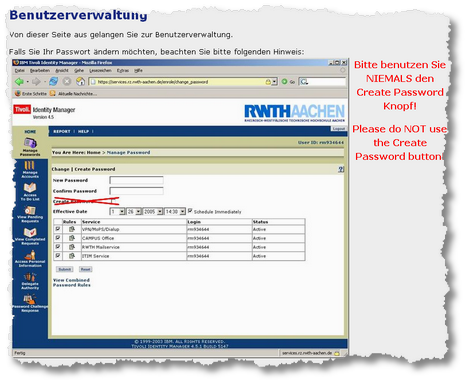The image size is (465, 380).
Task: Toggle the RWTH Mailservice checkbox
Action: tap(58, 247)
